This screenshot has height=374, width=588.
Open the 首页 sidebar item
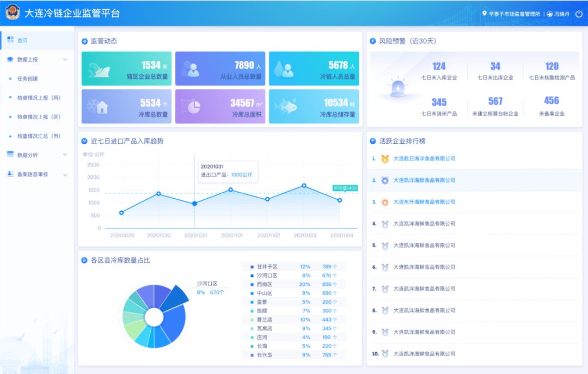(x=22, y=40)
